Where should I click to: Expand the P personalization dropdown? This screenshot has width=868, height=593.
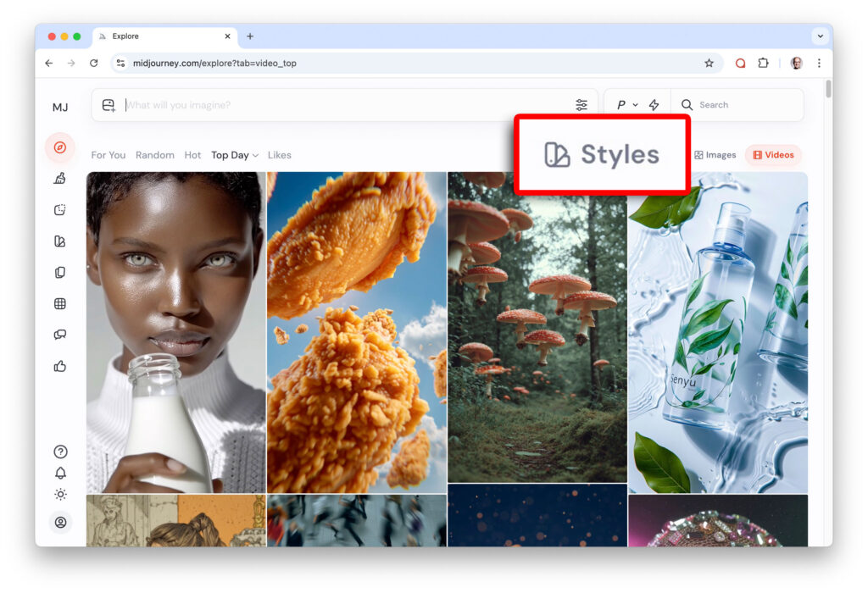point(626,105)
